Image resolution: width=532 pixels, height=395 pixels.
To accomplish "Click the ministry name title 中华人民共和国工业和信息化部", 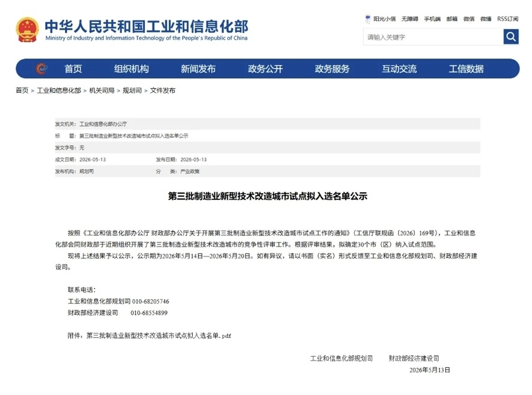I will (x=147, y=26).
